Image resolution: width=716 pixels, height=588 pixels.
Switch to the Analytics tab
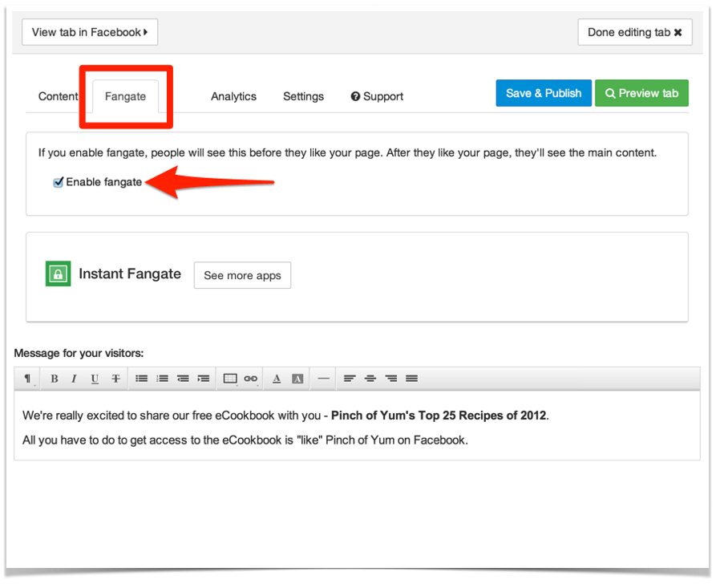pos(233,96)
